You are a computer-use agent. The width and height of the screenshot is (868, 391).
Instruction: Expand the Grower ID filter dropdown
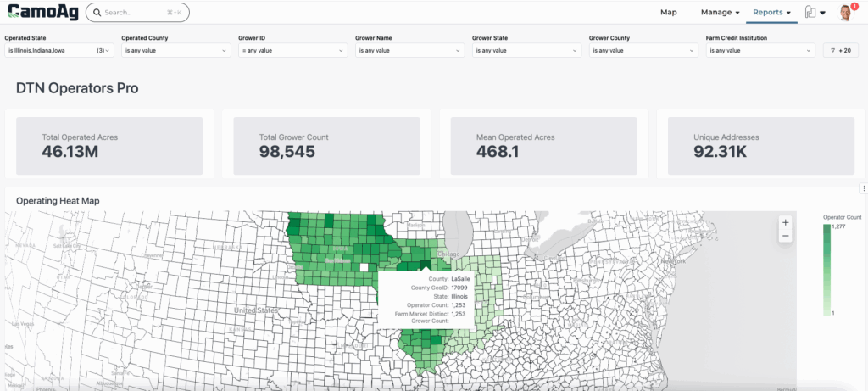[x=292, y=50]
